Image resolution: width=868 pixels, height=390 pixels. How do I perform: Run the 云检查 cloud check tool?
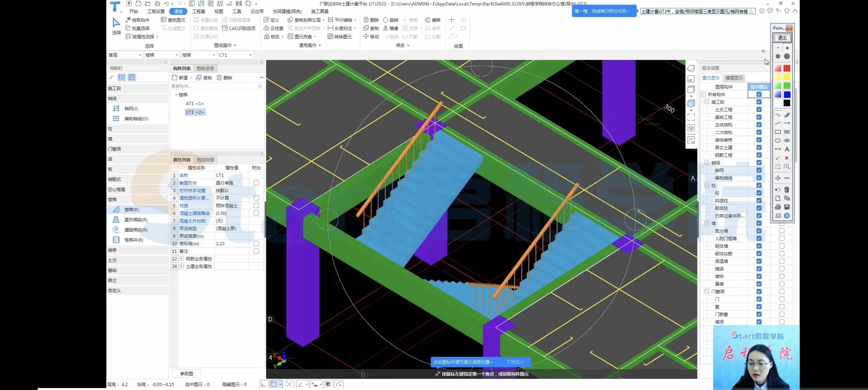(x=273, y=28)
